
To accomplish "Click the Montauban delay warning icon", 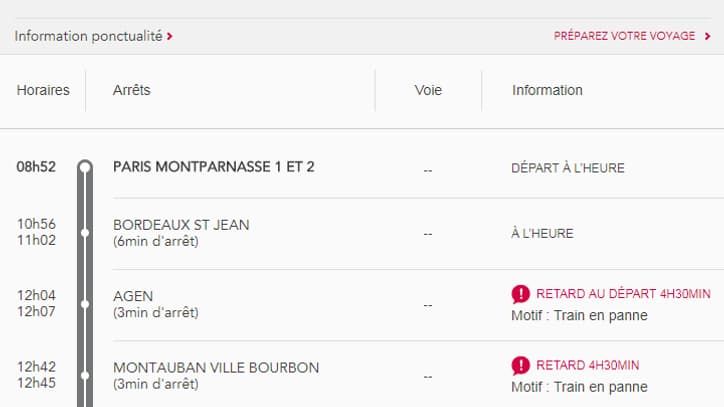I will (x=520, y=366).
